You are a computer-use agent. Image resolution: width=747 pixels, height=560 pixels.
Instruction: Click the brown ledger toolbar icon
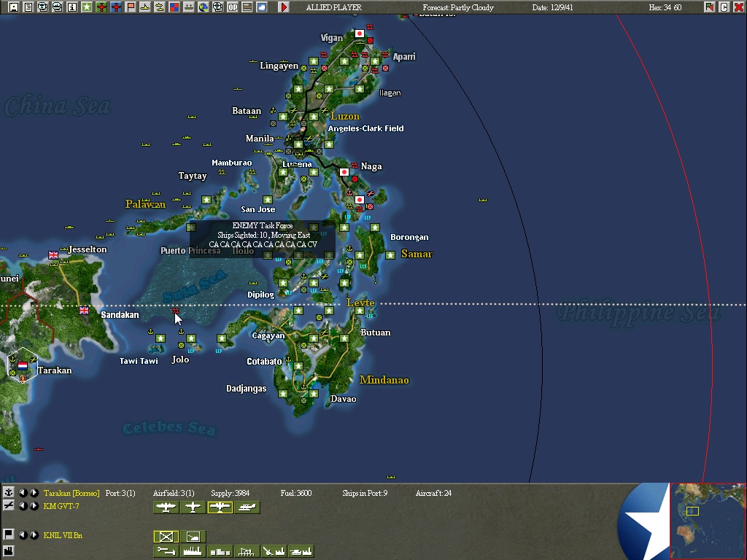pos(247,7)
